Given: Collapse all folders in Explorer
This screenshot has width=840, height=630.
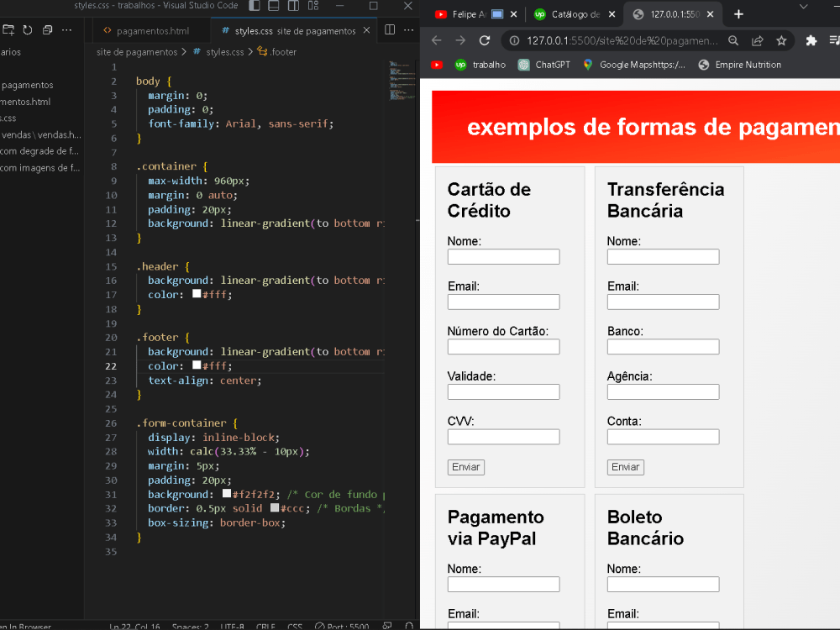Looking at the screenshot, I should (47, 30).
